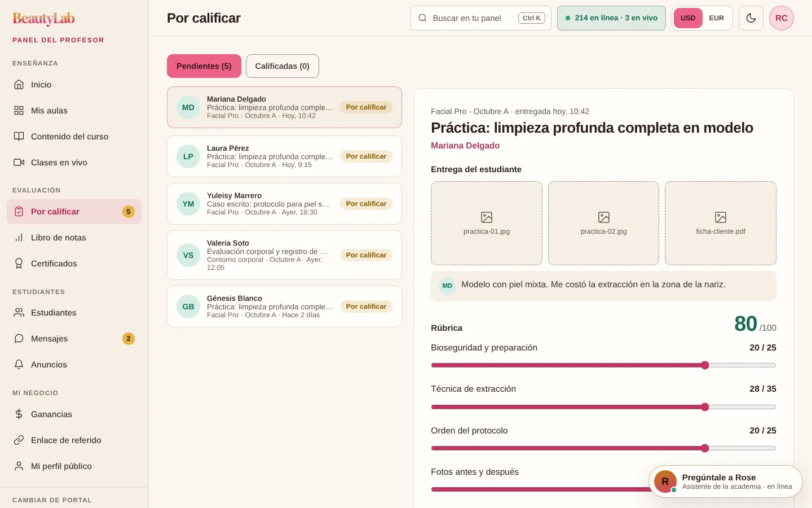Open Anuncios bell icon
Image resolution: width=812 pixels, height=508 pixels.
pos(19,365)
